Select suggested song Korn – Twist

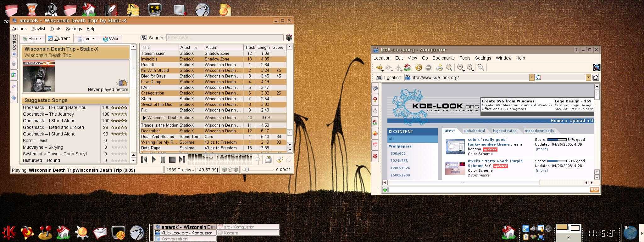click(x=35, y=141)
